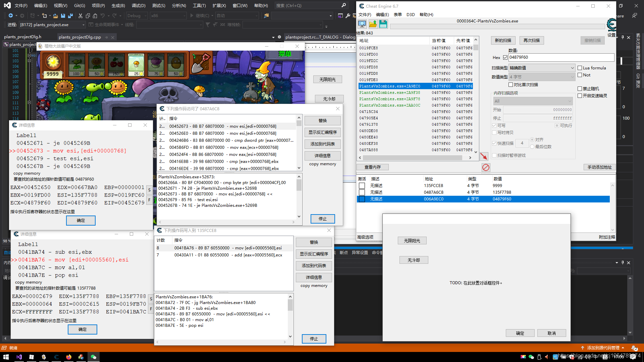The height and width of the screenshot is (362, 644).
Task: Open the 扫描类型 精确数值 dropdown
Action: coord(542,68)
